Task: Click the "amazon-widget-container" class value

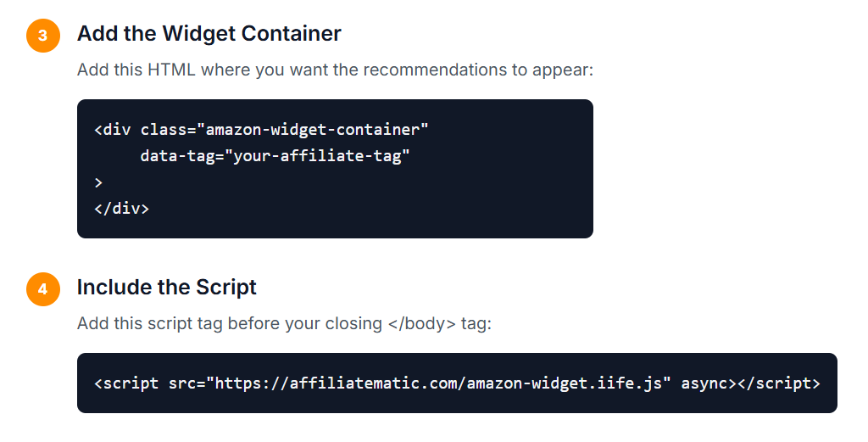Action: tap(313, 130)
